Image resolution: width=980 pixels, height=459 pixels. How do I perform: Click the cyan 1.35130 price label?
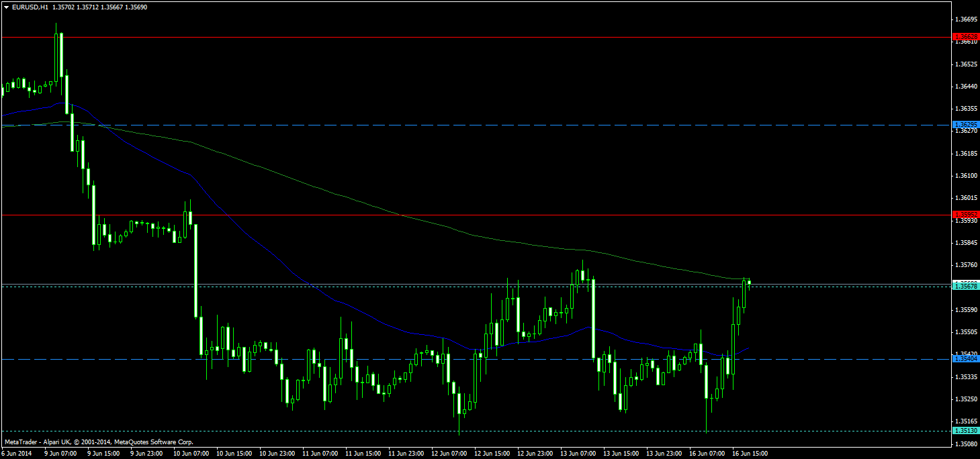pos(967,431)
